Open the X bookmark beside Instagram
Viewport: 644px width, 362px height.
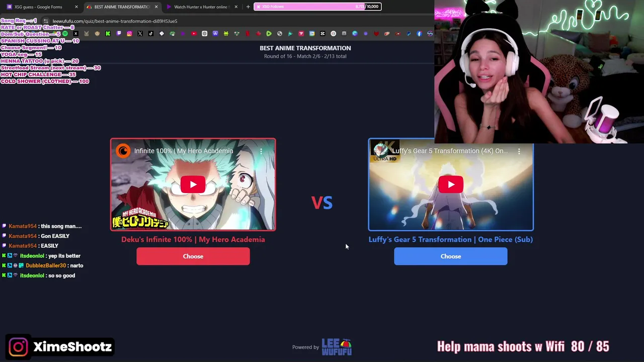point(140,34)
